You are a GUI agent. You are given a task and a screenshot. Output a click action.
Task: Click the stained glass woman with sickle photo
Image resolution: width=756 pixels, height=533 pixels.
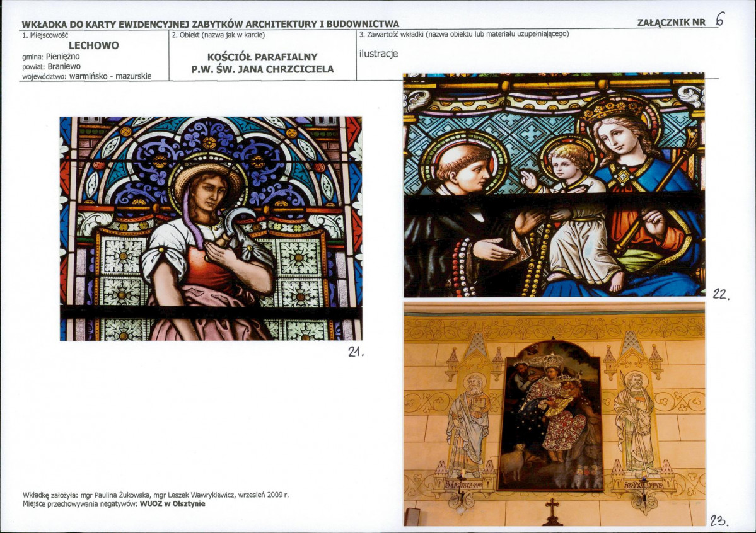211,229
